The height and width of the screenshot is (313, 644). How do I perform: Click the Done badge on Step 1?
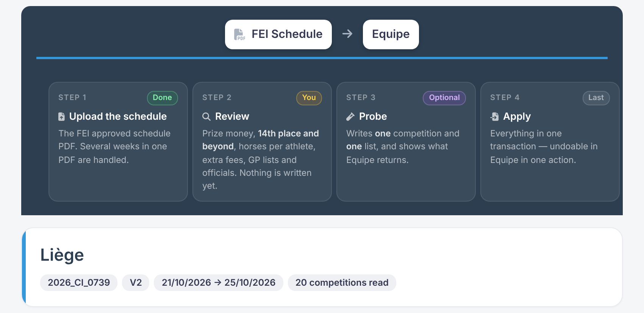(x=163, y=98)
